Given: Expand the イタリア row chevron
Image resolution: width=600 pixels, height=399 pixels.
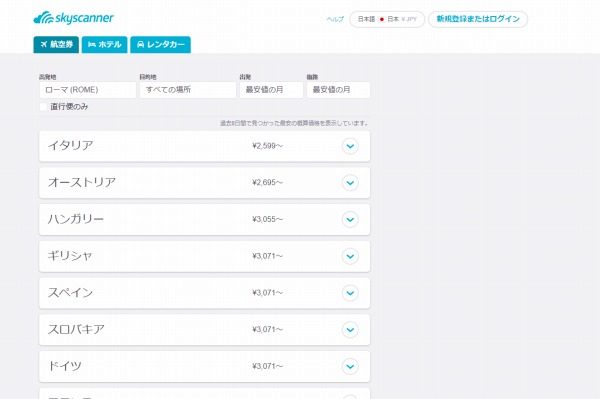Looking at the screenshot, I should [350, 146].
